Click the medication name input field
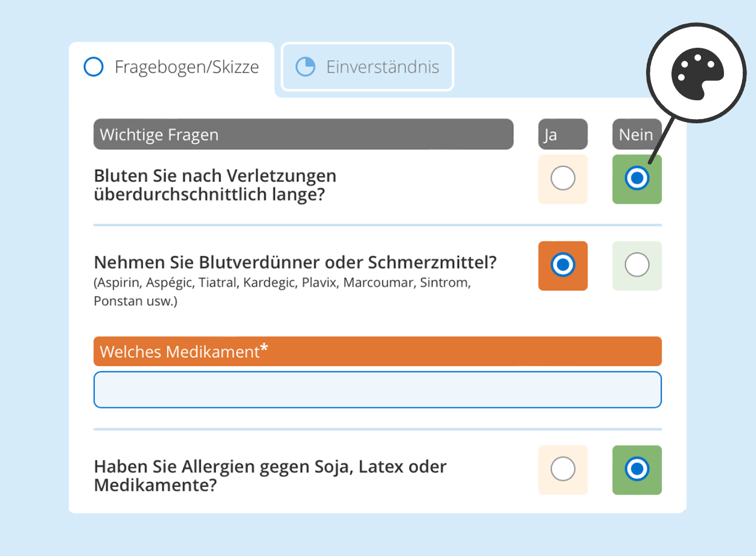Viewport: 756px width, 556px height. pyautogui.click(x=377, y=389)
